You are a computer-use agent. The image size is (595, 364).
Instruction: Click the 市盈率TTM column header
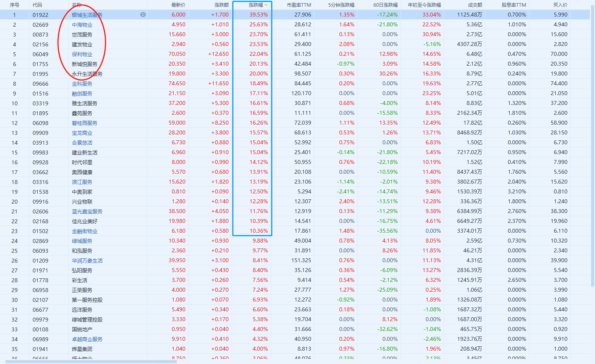tap(299, 5)
